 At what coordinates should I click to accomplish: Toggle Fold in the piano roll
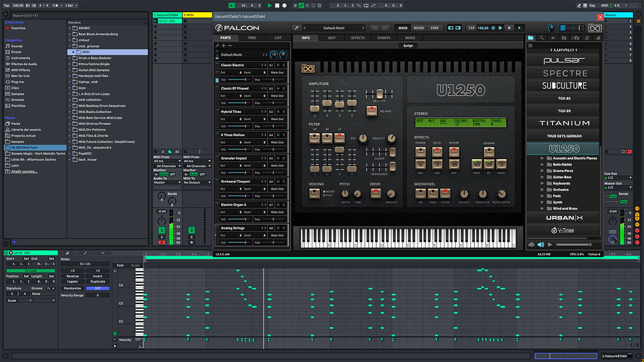click(x=120, y=265)
